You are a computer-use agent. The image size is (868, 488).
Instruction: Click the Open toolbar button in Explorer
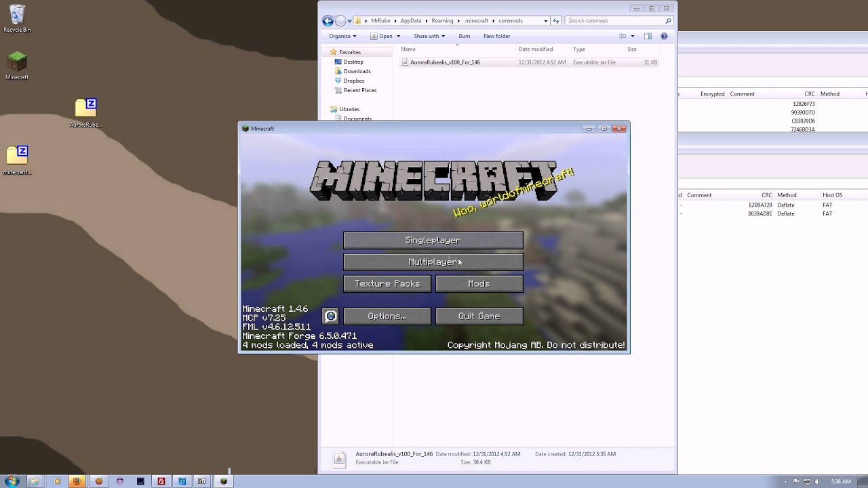381,36
